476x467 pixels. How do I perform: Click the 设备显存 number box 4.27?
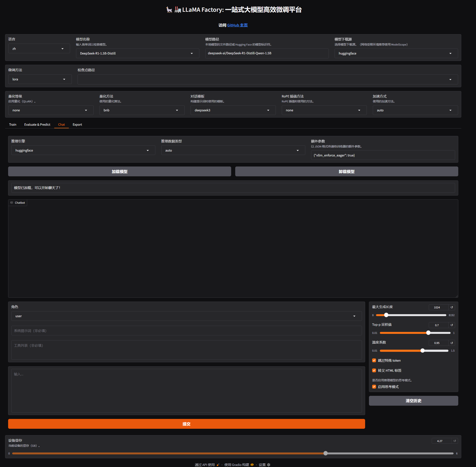pos(441,441)
